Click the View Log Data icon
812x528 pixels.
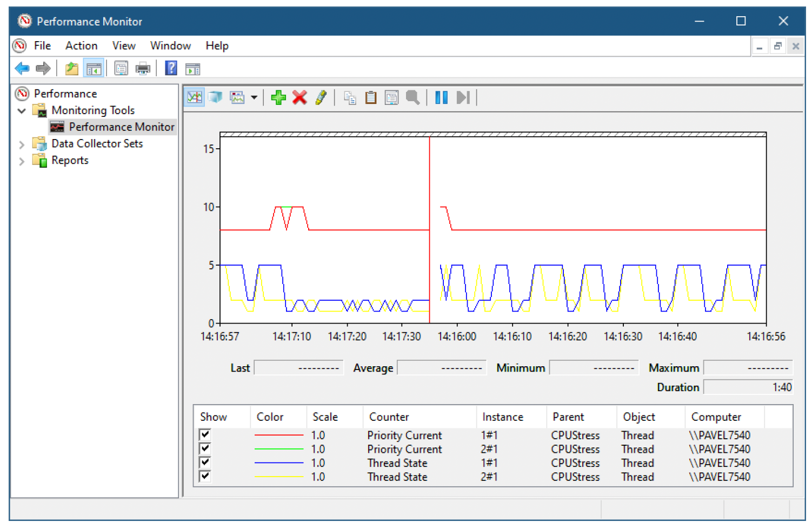click(216, 97)
